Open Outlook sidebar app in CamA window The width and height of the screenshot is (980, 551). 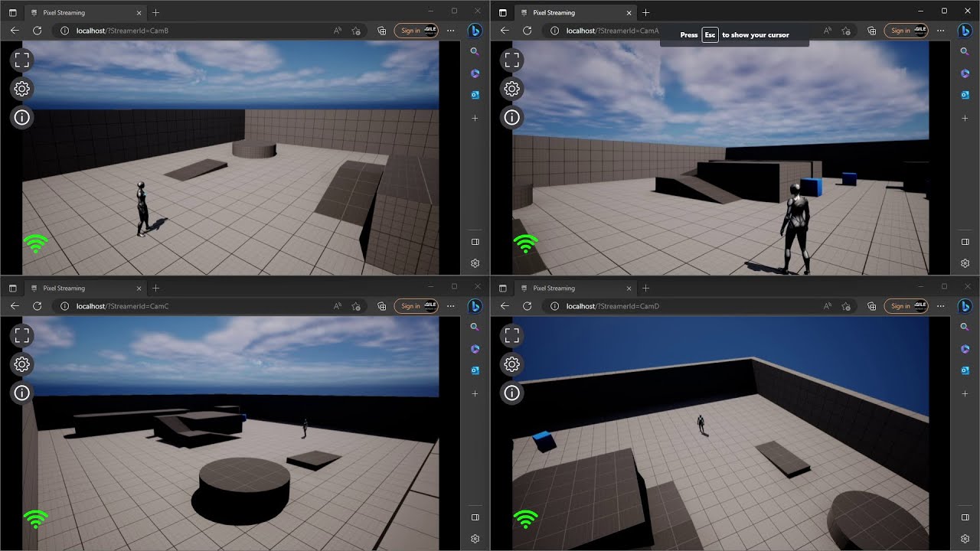[965, 95]
